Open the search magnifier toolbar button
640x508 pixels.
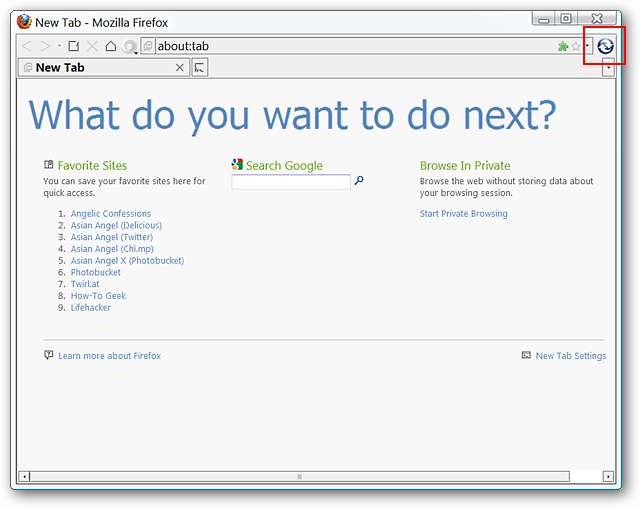[130, 47]
